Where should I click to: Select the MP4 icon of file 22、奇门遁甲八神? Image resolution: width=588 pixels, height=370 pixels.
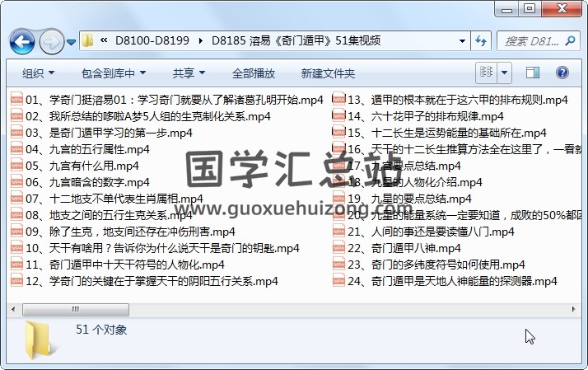pos(338,248)
